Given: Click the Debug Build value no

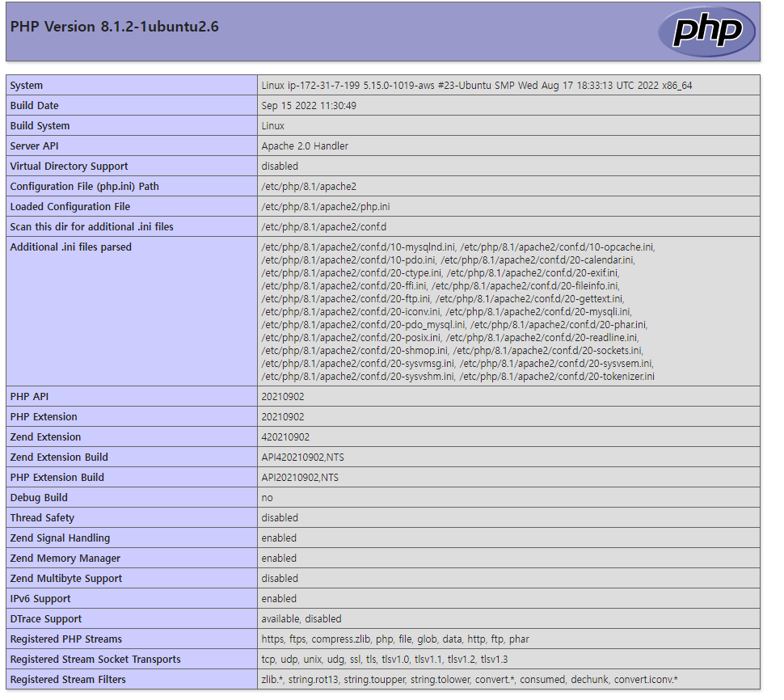Looking at the screenshot, I should 267,498.
